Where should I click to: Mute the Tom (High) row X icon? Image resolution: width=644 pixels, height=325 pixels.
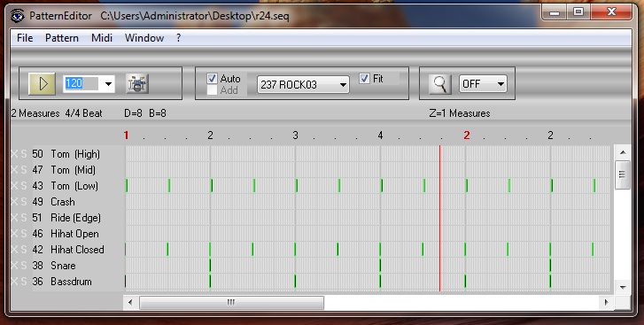14,154
